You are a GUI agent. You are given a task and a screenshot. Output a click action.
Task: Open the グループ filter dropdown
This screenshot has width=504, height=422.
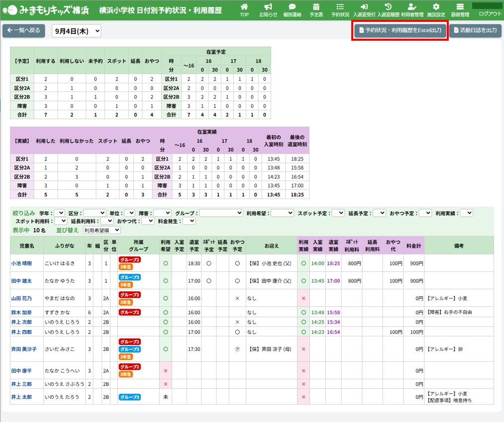[x=221, y=213]
